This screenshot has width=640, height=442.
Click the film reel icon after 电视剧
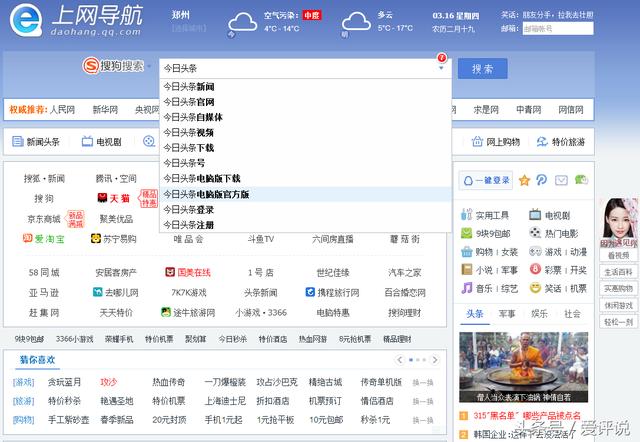tap(149, 141)
